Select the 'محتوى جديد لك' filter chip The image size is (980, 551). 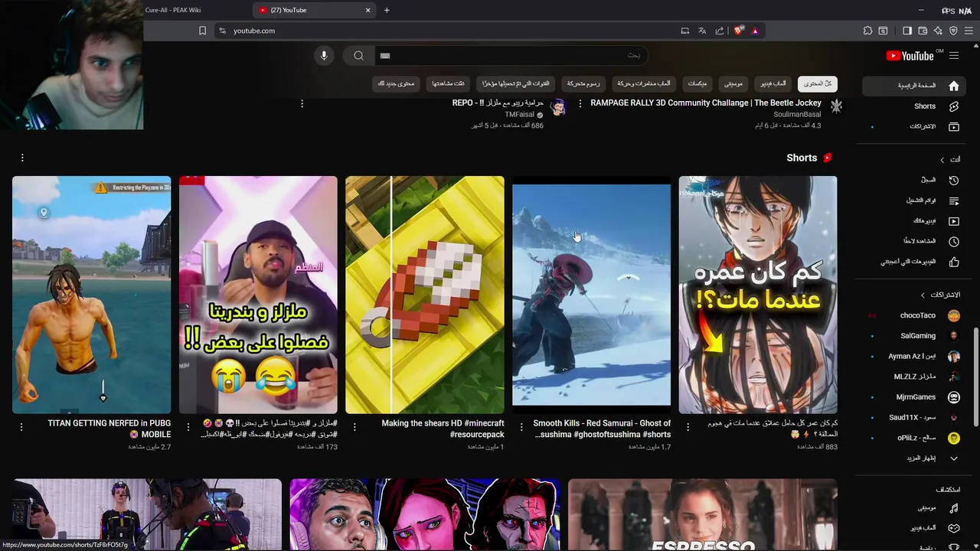396,83
